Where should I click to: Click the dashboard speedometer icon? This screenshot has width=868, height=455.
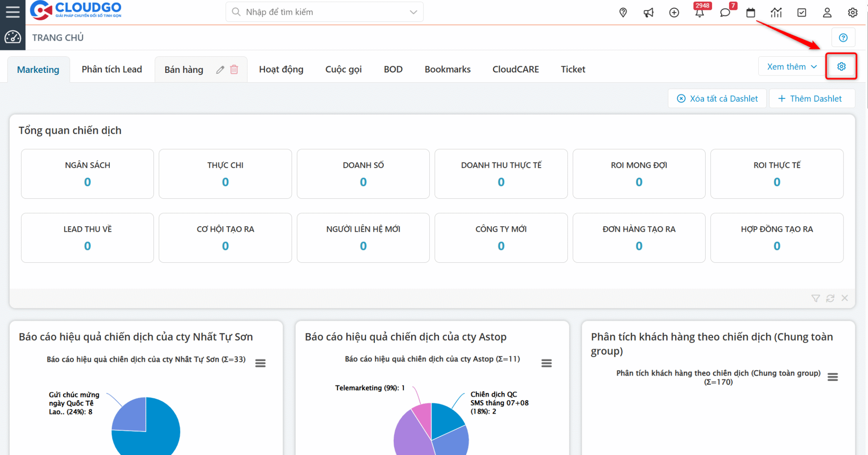click(x=13, y=37)
